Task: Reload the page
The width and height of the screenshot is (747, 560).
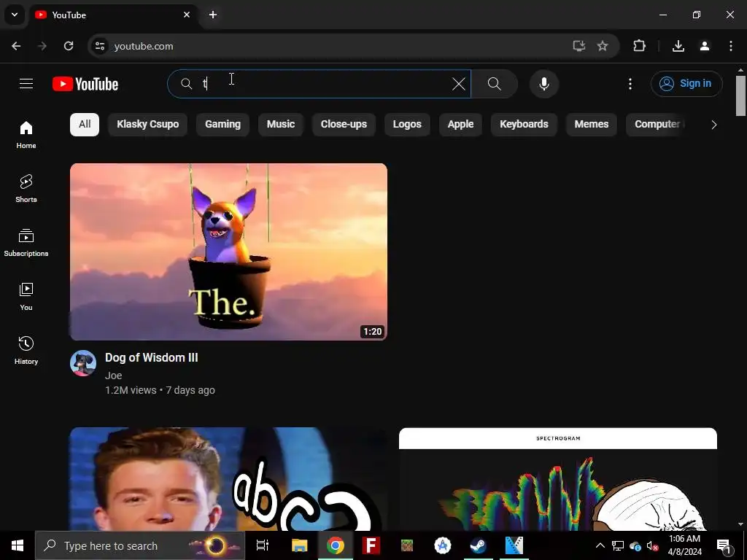Action: (69, 46)
